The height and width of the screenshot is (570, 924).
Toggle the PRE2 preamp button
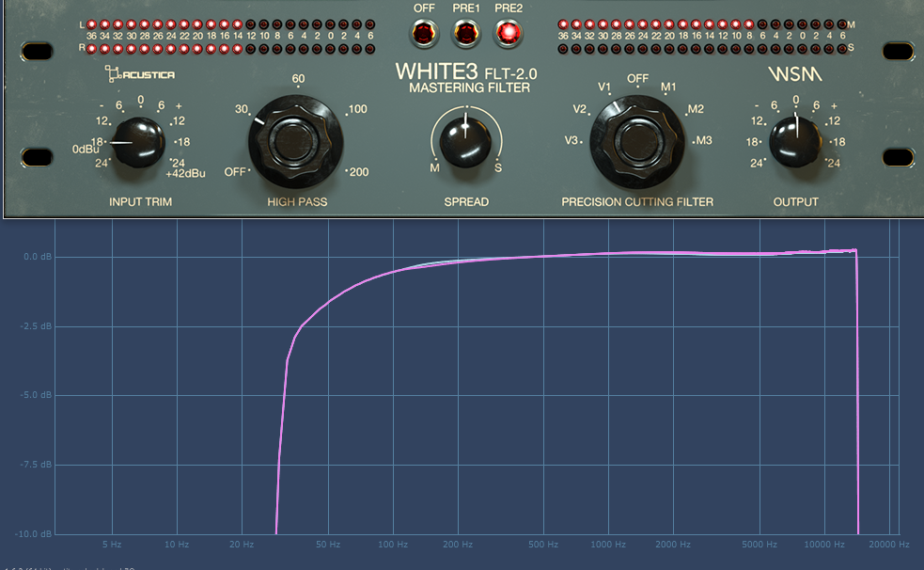[x=508, y=33]
